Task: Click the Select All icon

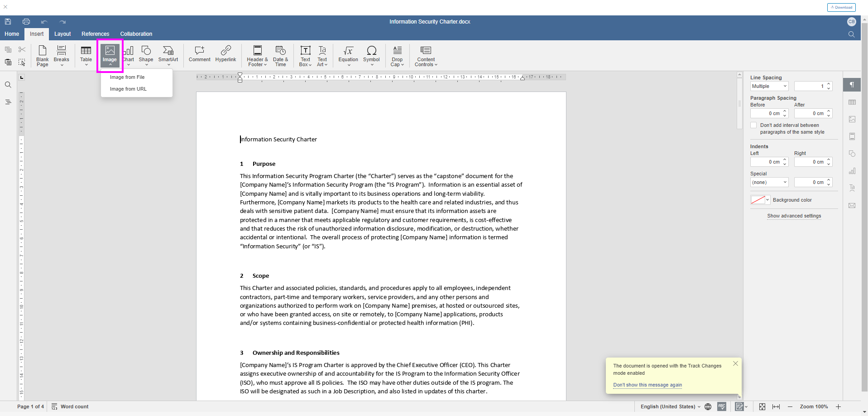Action: (x=22, y=62)
